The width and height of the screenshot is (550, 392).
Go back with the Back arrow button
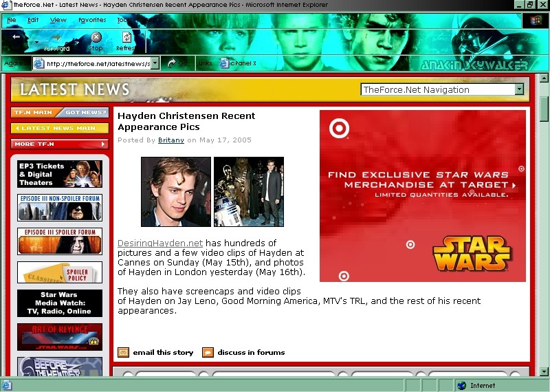click(x=16, y=37)
